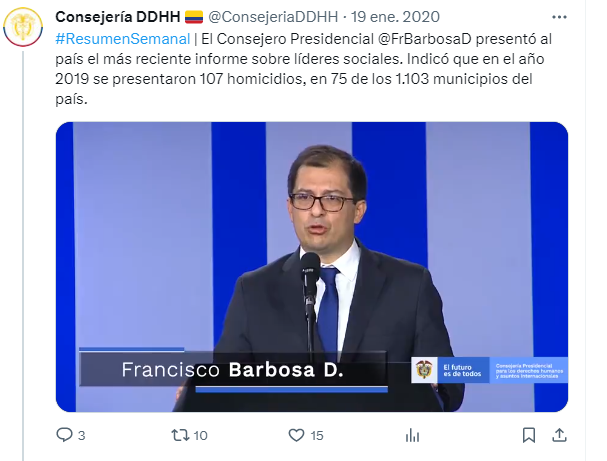
Task: Open the @ConsejeriaDDHH handle
Action: point(273,17)
